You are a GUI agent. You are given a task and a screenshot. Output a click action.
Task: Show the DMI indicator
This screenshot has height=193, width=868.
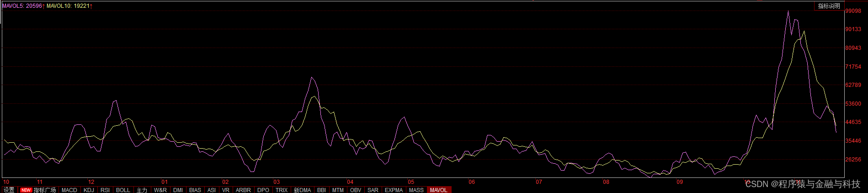(178, 190)
